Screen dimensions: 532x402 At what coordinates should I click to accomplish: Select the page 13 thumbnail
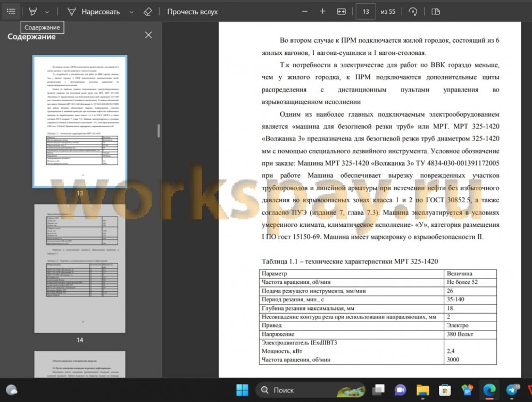(80, 121)
